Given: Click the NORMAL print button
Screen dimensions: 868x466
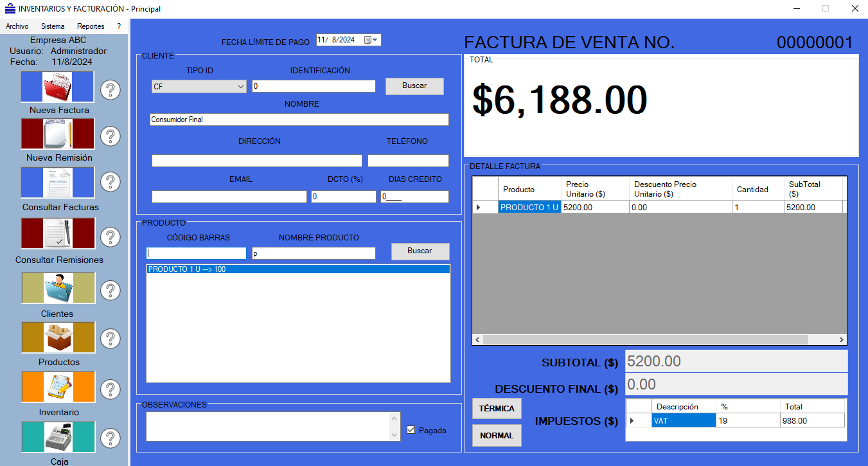Looking at the screenshot, I should pos(497,435).
